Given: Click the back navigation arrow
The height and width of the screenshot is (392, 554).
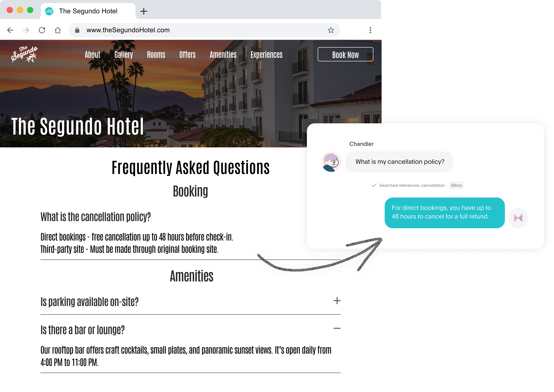Looking at the screenshot, I should coord(10,30).
